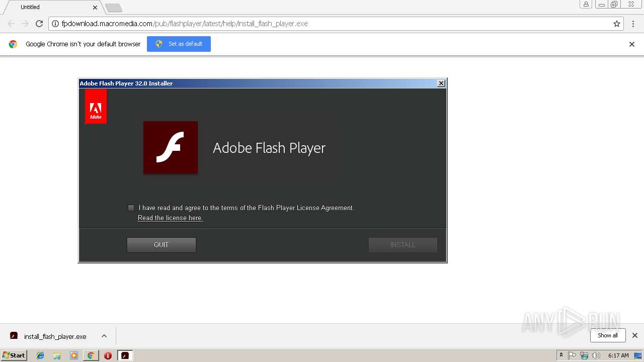Click the Chrome logo in the notification bar
This screenshot has width=644, height=362.
point(13,44)
